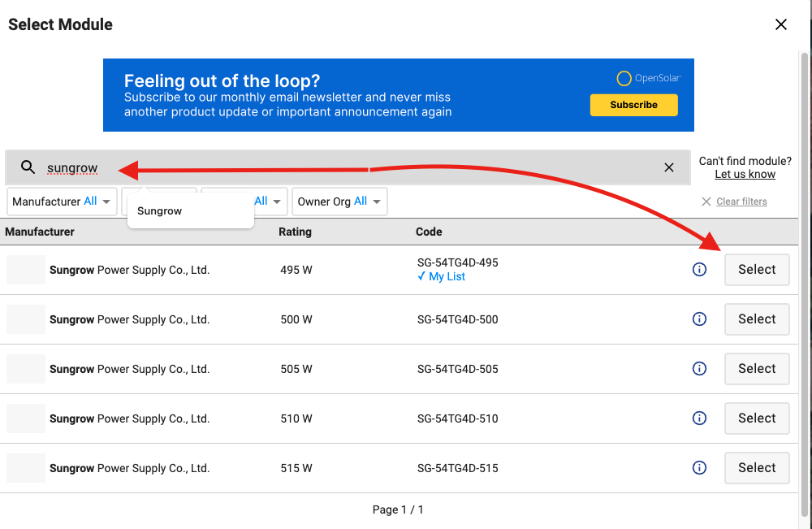The width and height of the screenshot is (812, 529).
Task: Click the 505 W rating cell
Action: click(296, 369)
